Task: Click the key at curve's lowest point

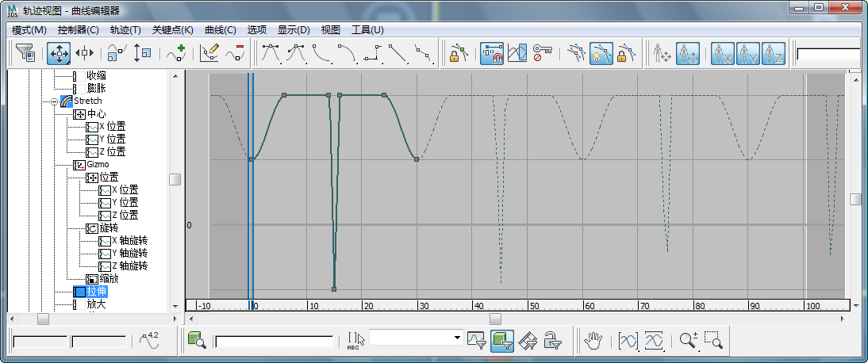Action: (x=334, y=288)
